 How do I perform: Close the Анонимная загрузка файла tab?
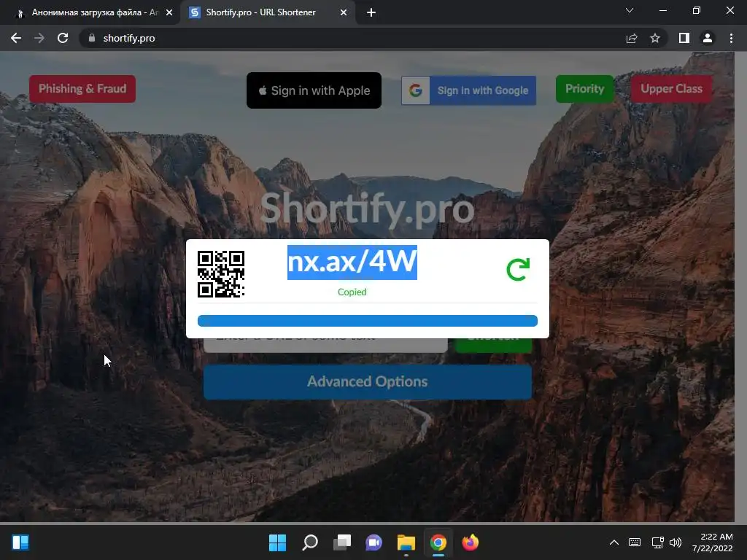click(x=169, y=12)
